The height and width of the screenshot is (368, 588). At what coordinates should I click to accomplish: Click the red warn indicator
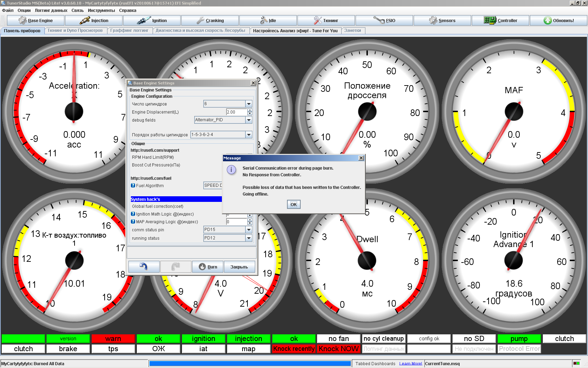pyautogui.click(x=113, y=339)
